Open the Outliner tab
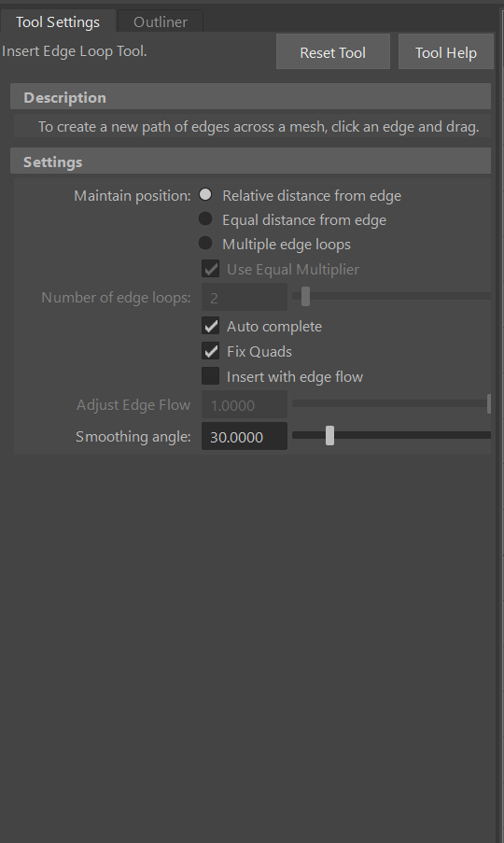This screenshot has width=504, height=843. tap(161, 22)
